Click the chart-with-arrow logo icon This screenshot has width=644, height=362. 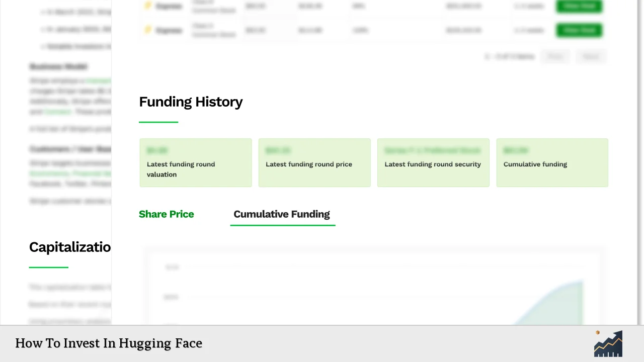click(608, 343)
